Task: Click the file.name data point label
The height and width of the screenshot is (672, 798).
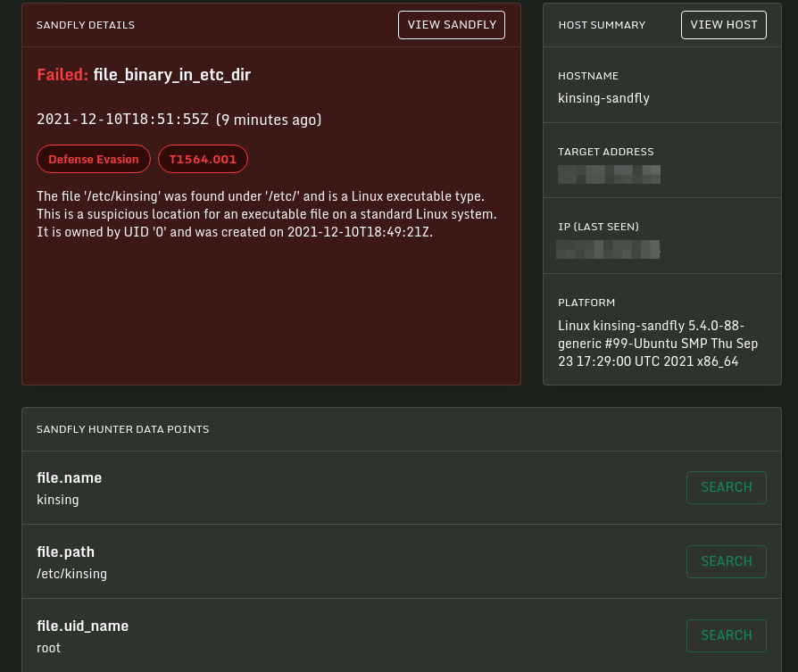Action: 70,478
